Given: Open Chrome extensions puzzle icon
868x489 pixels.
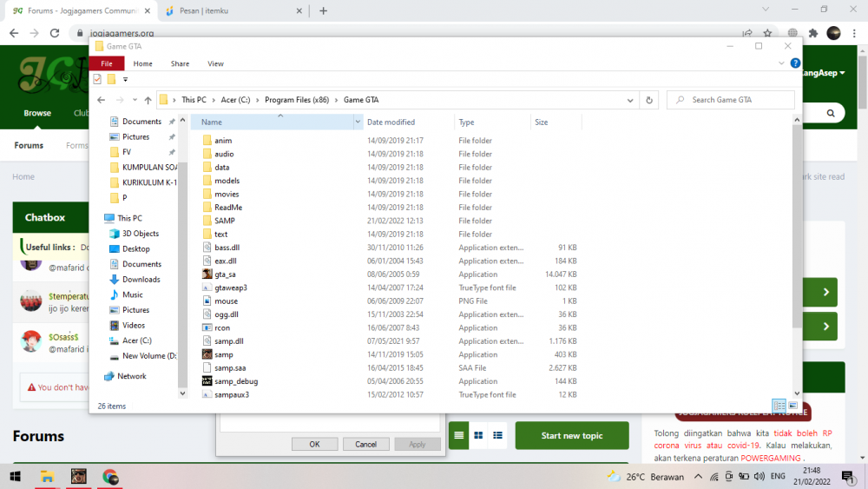Looking at the screenshot, I should click(x=812, y=33).
